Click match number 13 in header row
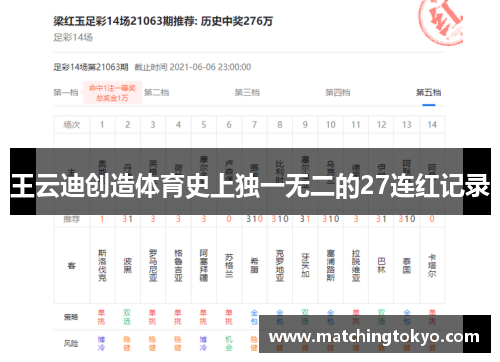 coord(407,125)
